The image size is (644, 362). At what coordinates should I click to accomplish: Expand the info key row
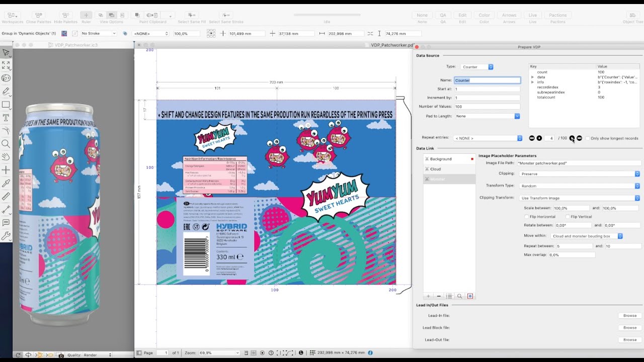coord(533,82)
